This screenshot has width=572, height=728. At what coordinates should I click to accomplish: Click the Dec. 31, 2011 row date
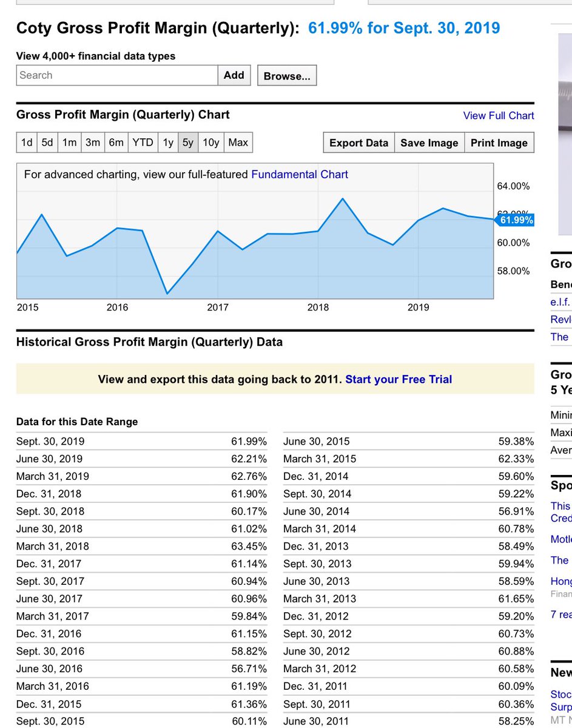(x=315, y=686)
